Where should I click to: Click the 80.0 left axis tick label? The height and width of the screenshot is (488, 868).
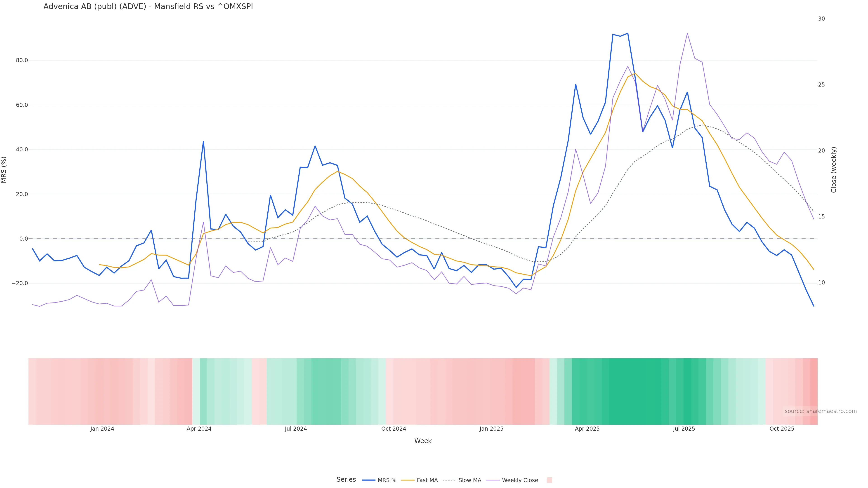click(22, 61)
